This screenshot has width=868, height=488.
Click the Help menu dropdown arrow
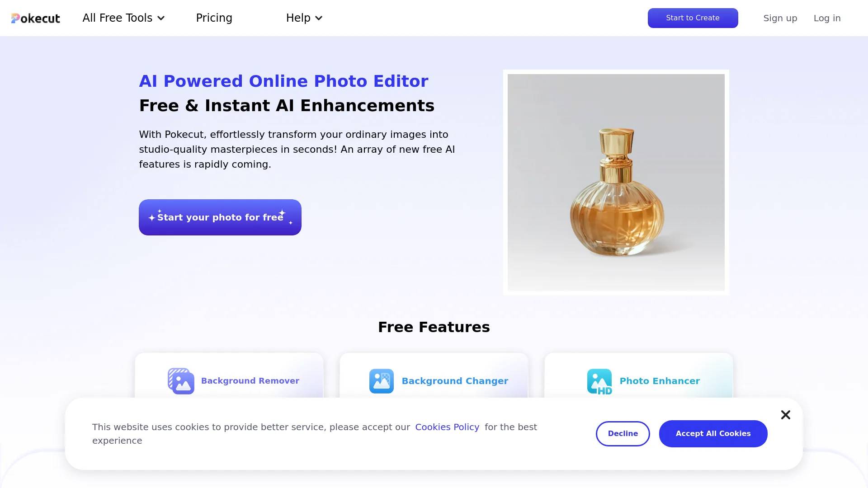point(319,18)
